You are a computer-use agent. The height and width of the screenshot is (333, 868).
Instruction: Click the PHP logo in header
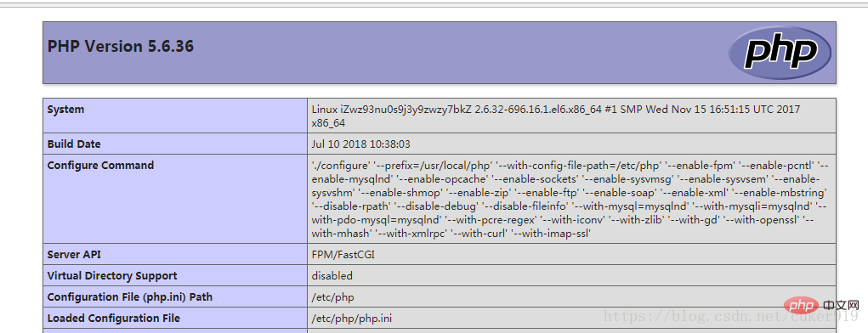click(780, 53)
